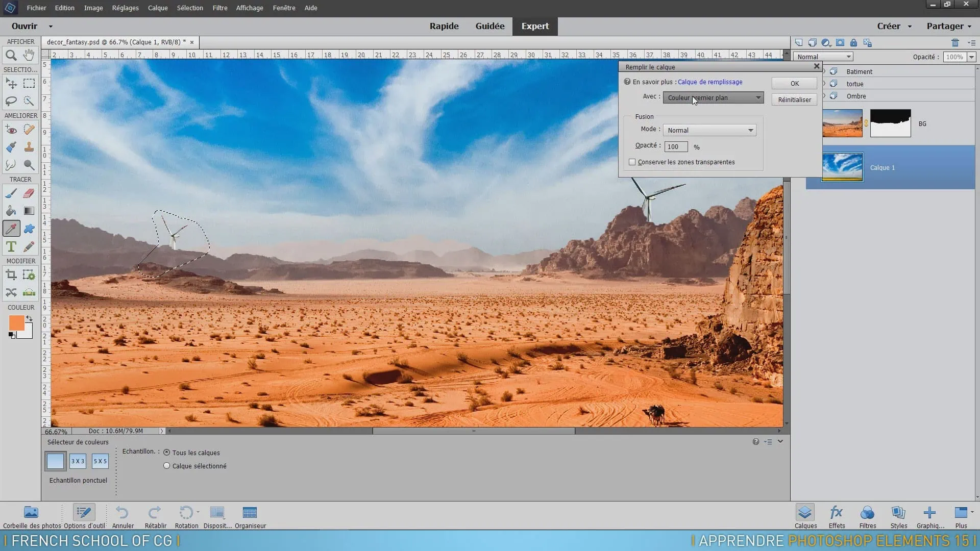This screenshot has height=551, width=980.
Task: Pick the Horizontal Type tool
Action: [x=11, y=247]
